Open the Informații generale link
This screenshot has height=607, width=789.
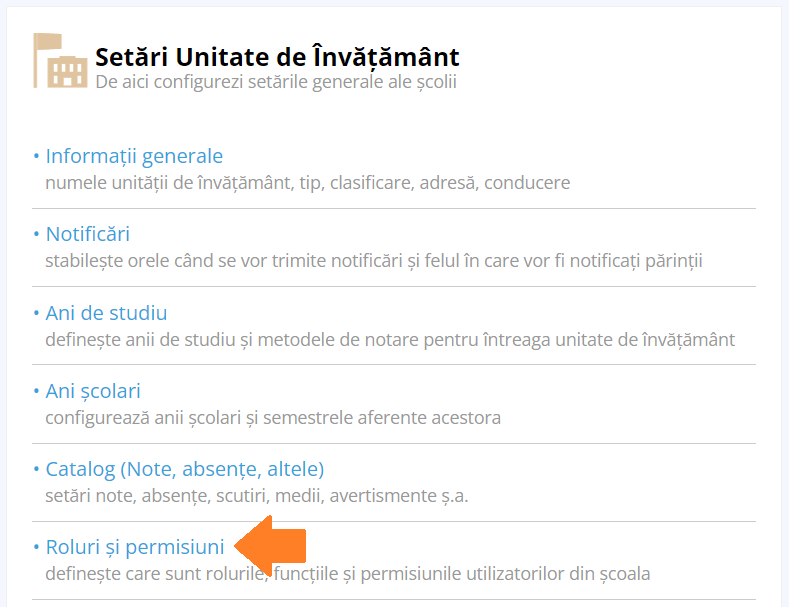click(x=134, y=156)
